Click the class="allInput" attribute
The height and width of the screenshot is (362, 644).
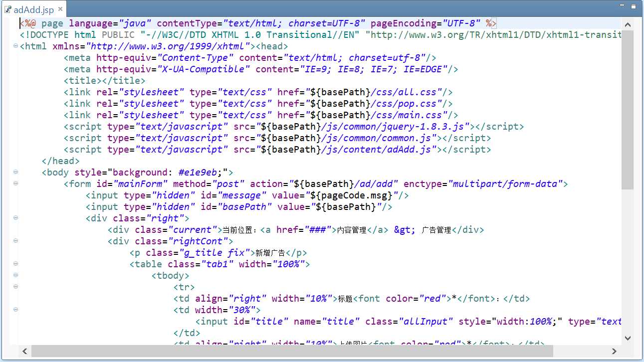(409, 322)
